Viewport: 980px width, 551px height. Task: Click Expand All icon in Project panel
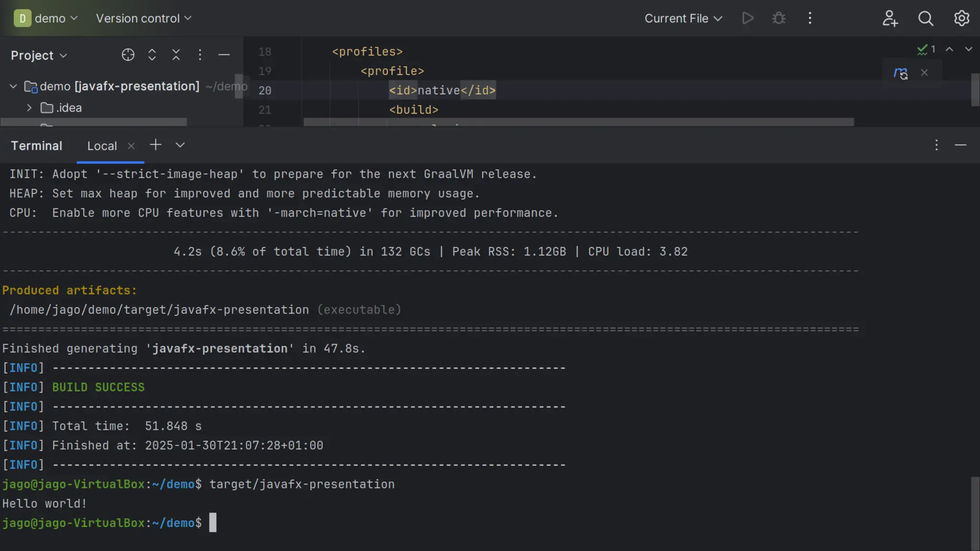click(152, 55)
